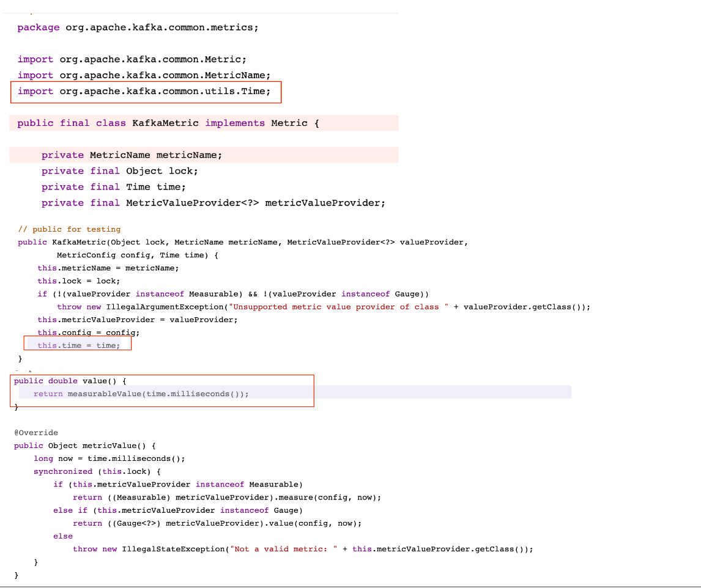The height and width of the screenshot is (588, 701).
Task: Click the @Override annotation
Action: point(36,433)
